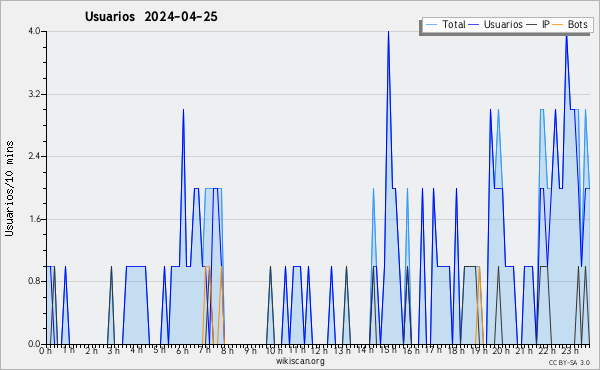Click the '2 h' x-axis label

click(91, 351)
